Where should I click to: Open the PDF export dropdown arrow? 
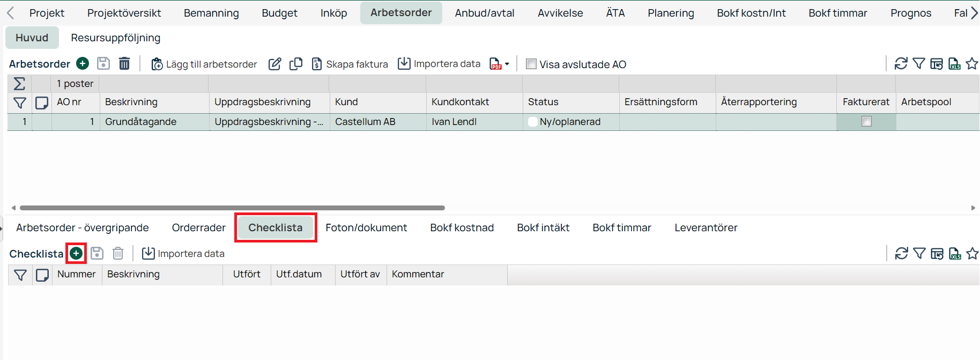pos(507,64)
